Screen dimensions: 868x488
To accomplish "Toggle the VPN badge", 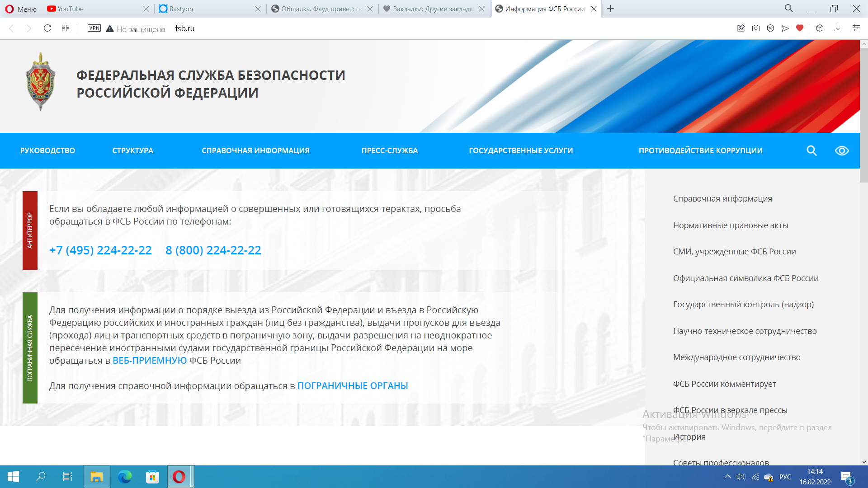I will [94, 28].
